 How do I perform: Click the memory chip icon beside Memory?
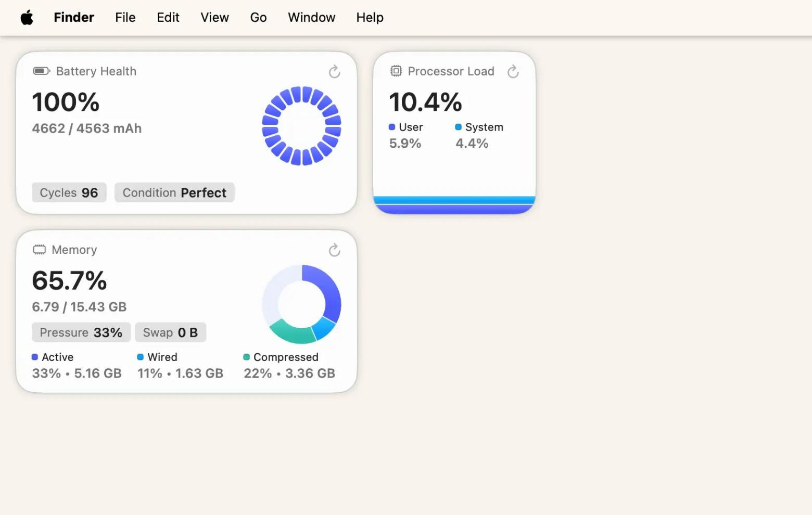pos(40,250)
